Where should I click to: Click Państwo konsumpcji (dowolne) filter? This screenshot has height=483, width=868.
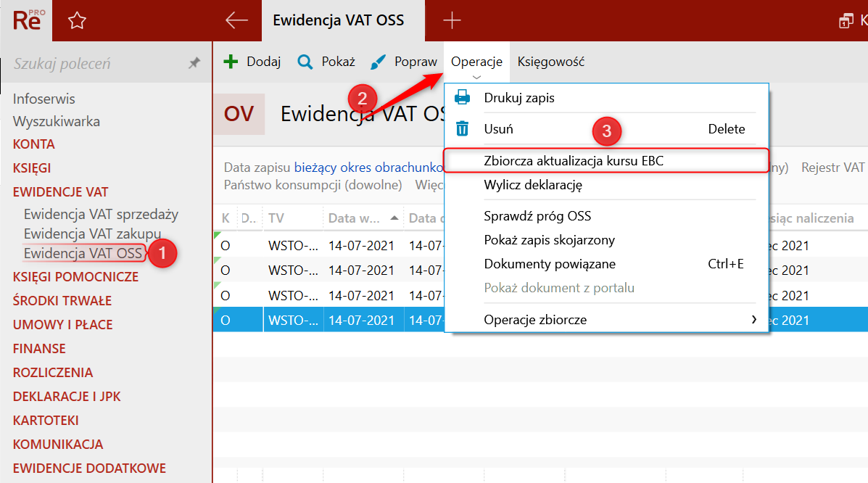313,184
